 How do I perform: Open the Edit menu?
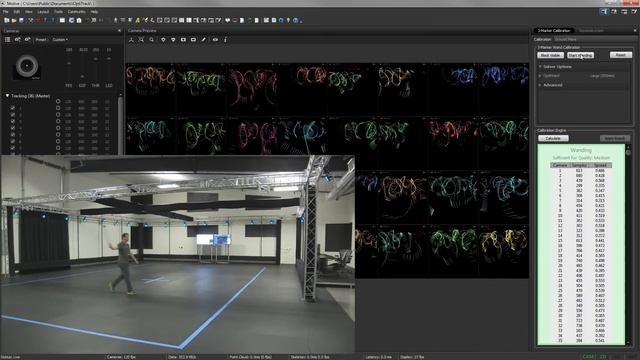pyautogui.click(x=17, y=12)
